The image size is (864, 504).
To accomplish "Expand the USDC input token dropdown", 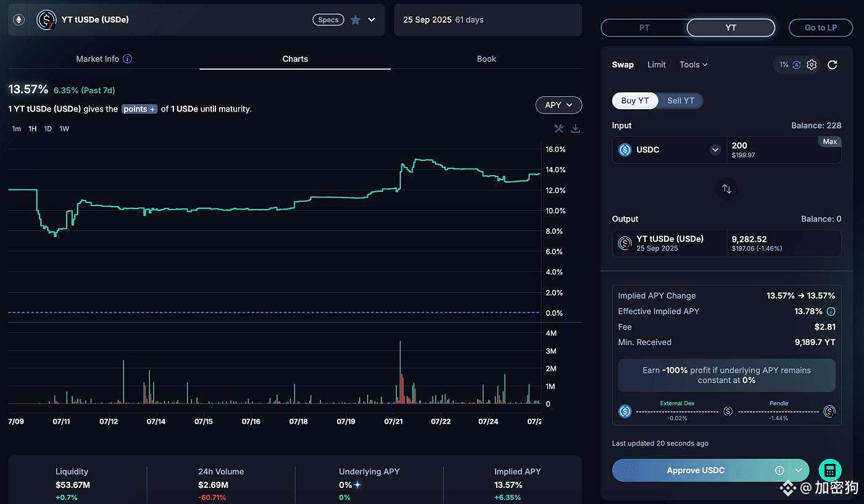I will pos(715,149).
